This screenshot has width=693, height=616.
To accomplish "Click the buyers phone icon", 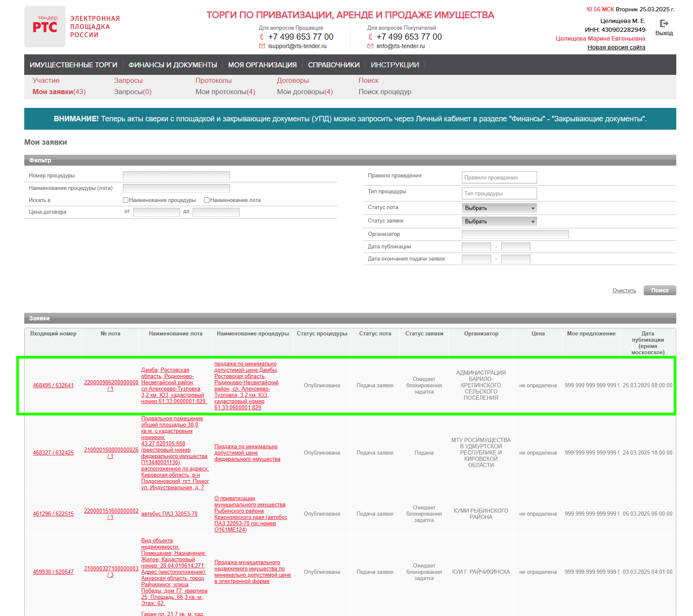I will pyautogui.click(x=370, y=37).
